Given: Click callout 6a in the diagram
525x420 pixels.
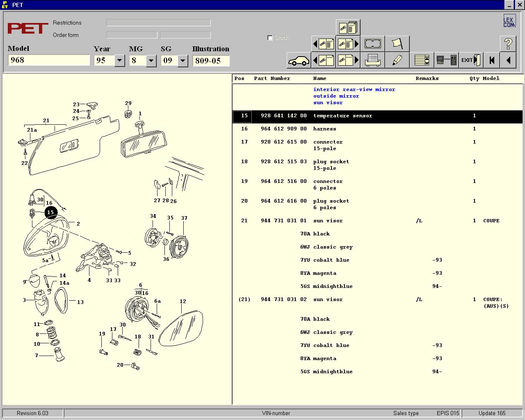Looking at the screenshot, I should point(157,301).
